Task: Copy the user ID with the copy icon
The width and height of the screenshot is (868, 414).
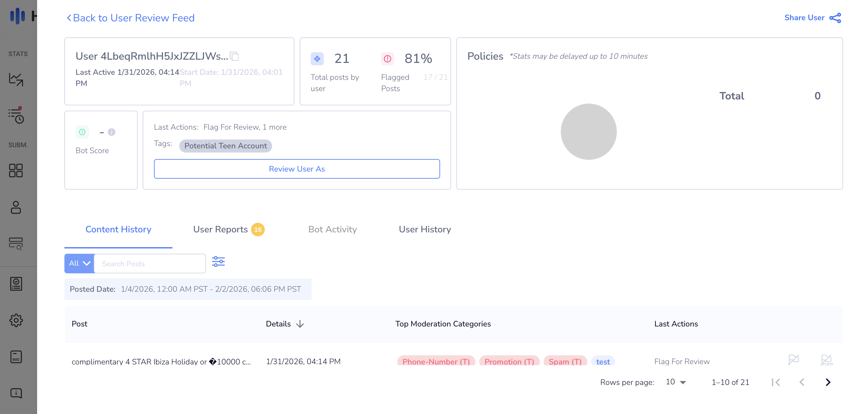Action: [x=234, y=56]
